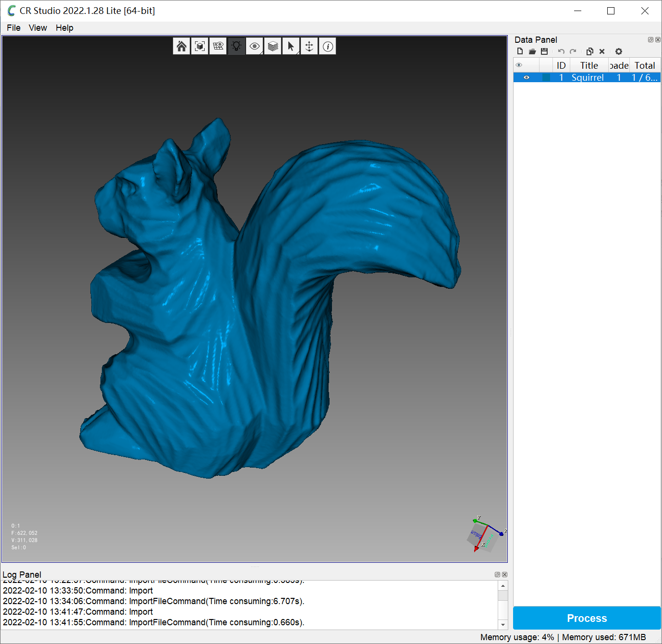This screenshot has height=644, width=662.
Task: Toggle visibility of the Squirrel scan
Action: point(526,77)
